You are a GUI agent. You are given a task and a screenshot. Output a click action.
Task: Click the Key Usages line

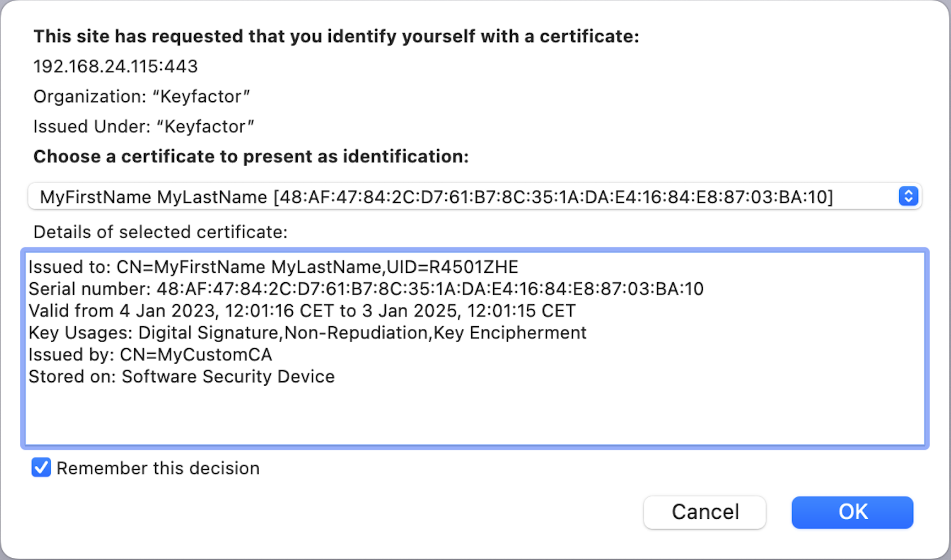[307, 333]
